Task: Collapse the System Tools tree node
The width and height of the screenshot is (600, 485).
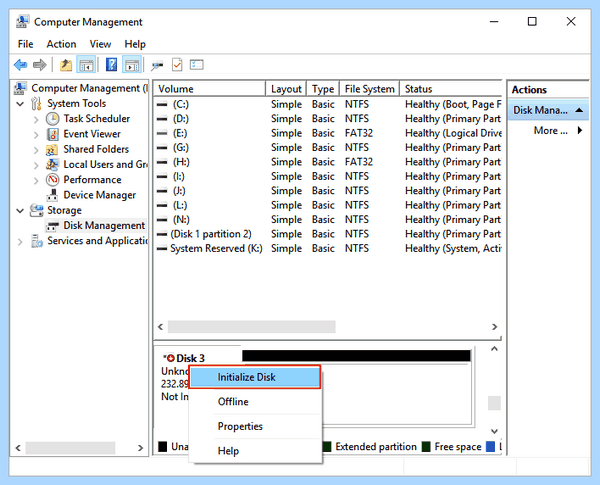Action: (20, 104)
